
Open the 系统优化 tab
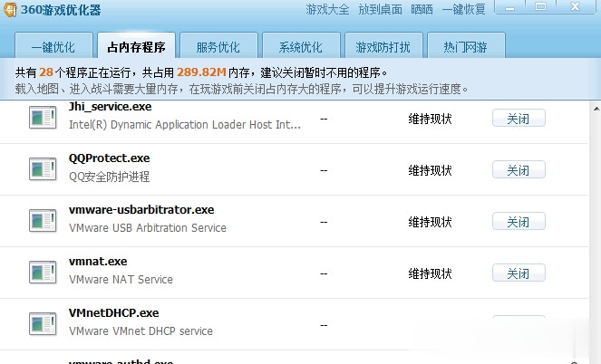(301, 47)
